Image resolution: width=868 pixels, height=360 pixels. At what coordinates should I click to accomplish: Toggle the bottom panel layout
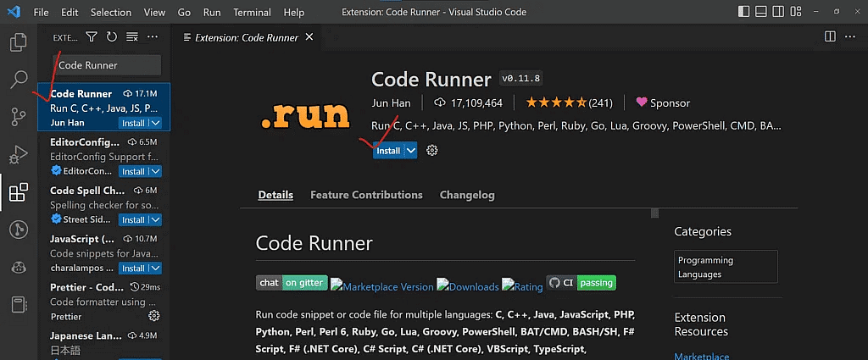point(761,12)
